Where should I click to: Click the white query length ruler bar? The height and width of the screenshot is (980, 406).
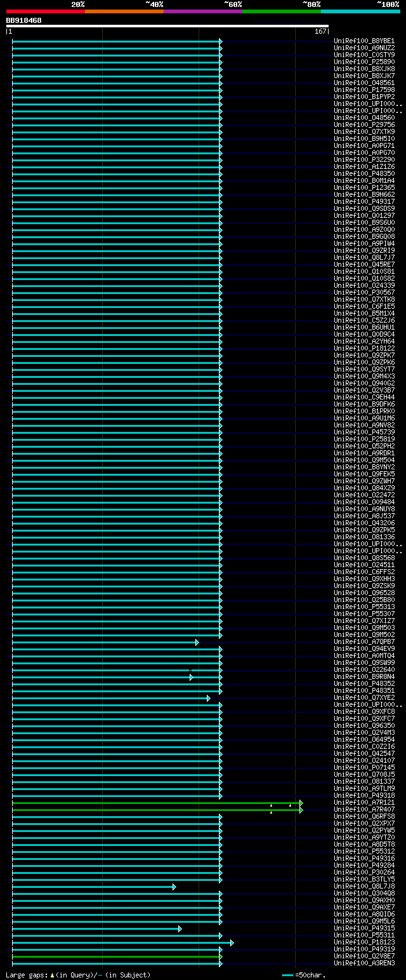167,26
